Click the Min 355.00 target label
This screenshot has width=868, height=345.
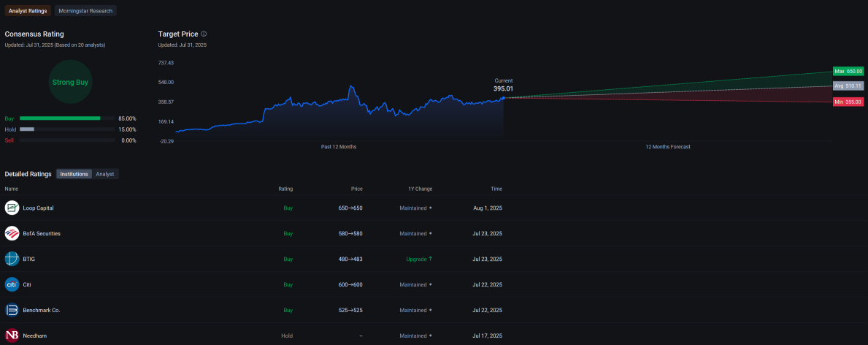tap(848, 102)
